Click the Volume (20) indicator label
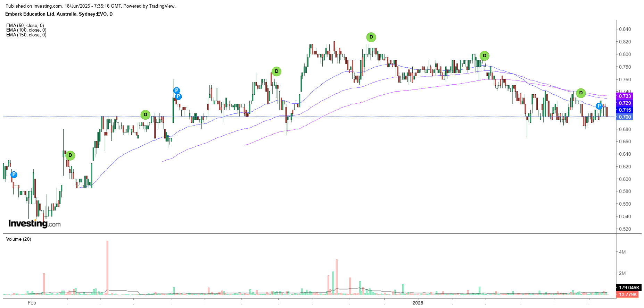 (19, 239)
